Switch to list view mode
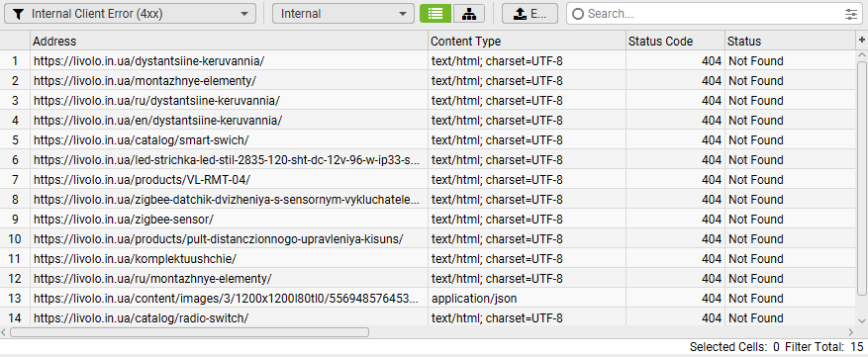This screenshot has height=357, width=868. pyautogui.click(x=435, y=14)
